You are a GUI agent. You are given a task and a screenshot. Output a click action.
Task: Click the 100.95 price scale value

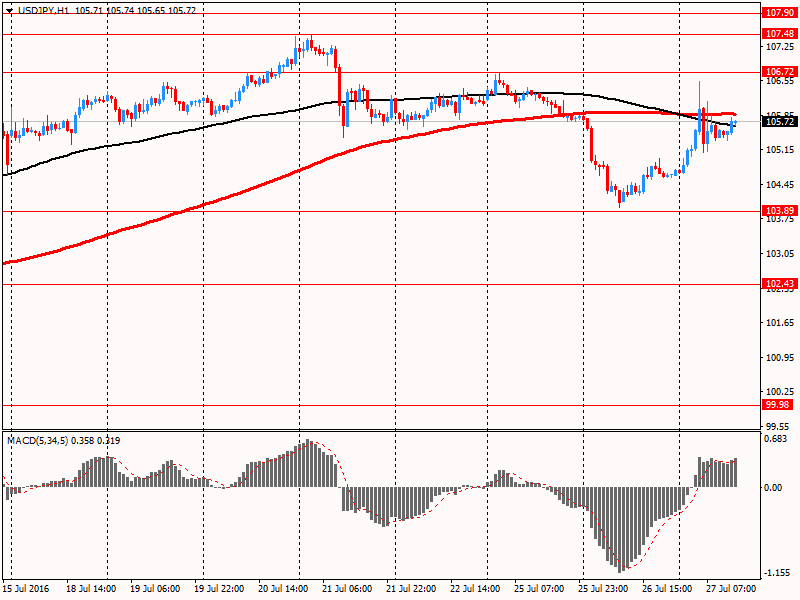(780, 357)
